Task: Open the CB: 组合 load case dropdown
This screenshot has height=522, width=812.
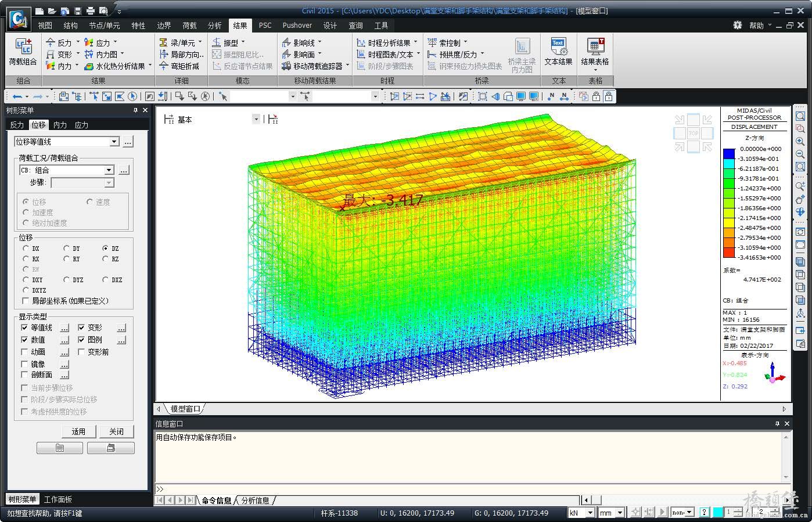Action: (x=109, y=170)
